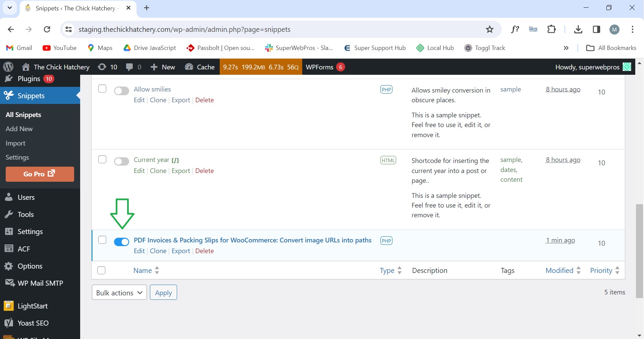Click the Go Pro button

(40, 174)
